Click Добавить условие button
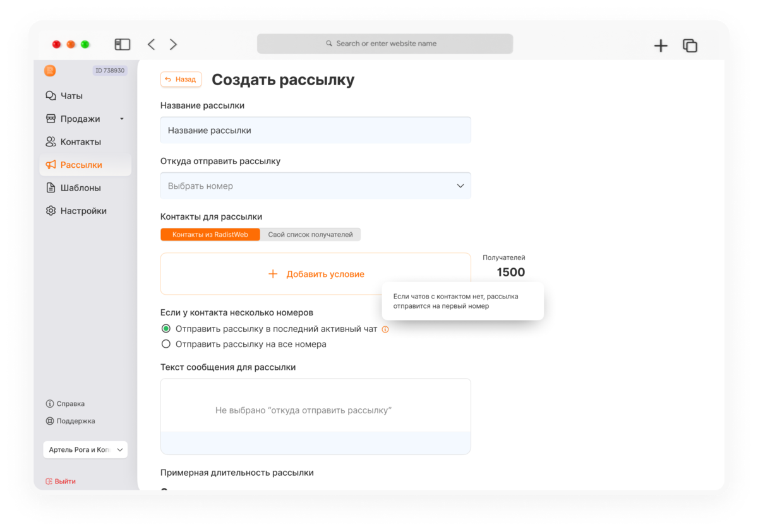The width and height of the screenshot is (758, 532). pyautogui.click(x=315, y=274)
